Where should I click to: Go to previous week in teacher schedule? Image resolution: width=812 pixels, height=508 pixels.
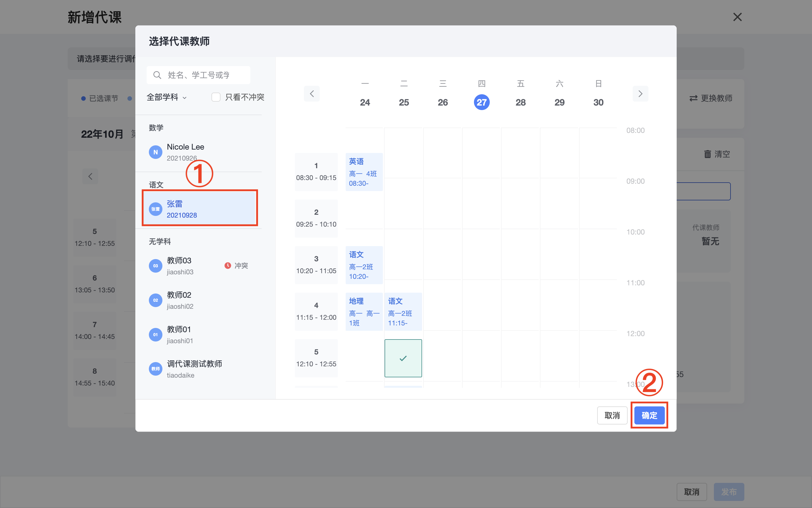pos(312,93)
